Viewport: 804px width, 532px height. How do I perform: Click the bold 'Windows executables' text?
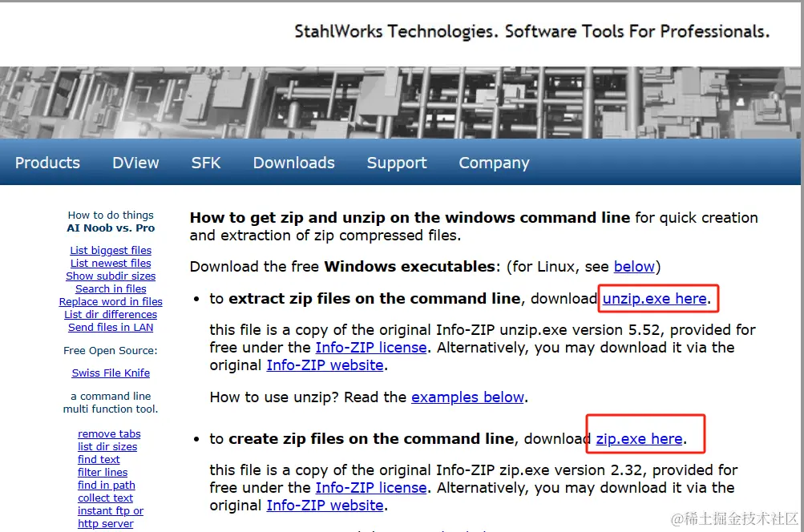[x=410, y=267]
